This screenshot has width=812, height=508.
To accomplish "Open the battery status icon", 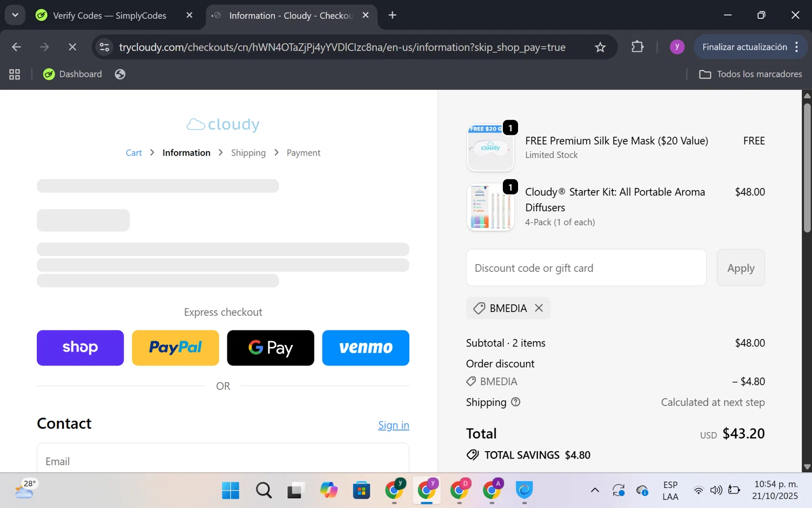I will pos(734,490).
